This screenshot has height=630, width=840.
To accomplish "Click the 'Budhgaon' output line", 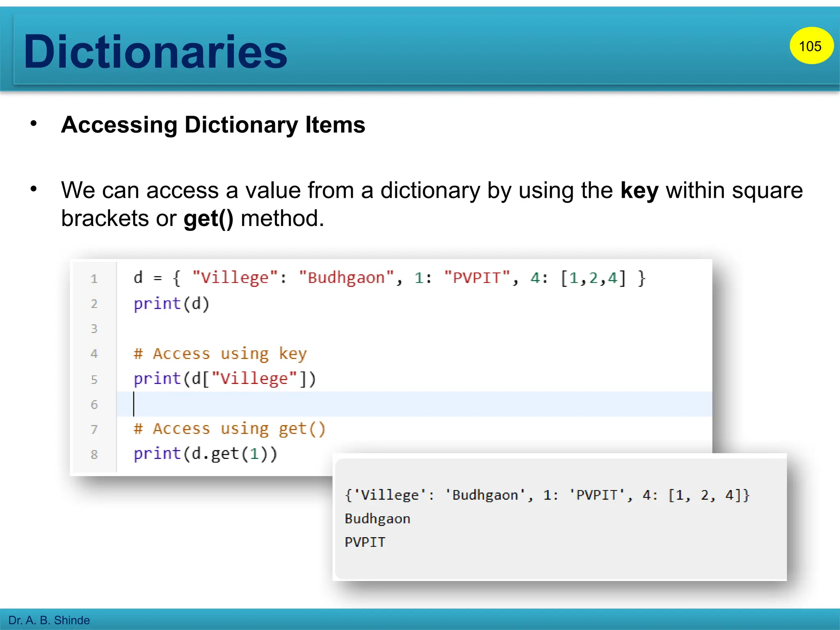I will click(377, 519).
